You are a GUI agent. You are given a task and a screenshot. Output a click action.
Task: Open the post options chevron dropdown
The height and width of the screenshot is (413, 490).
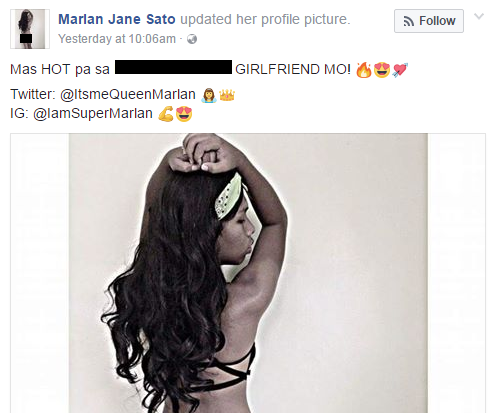coord(479,16)
